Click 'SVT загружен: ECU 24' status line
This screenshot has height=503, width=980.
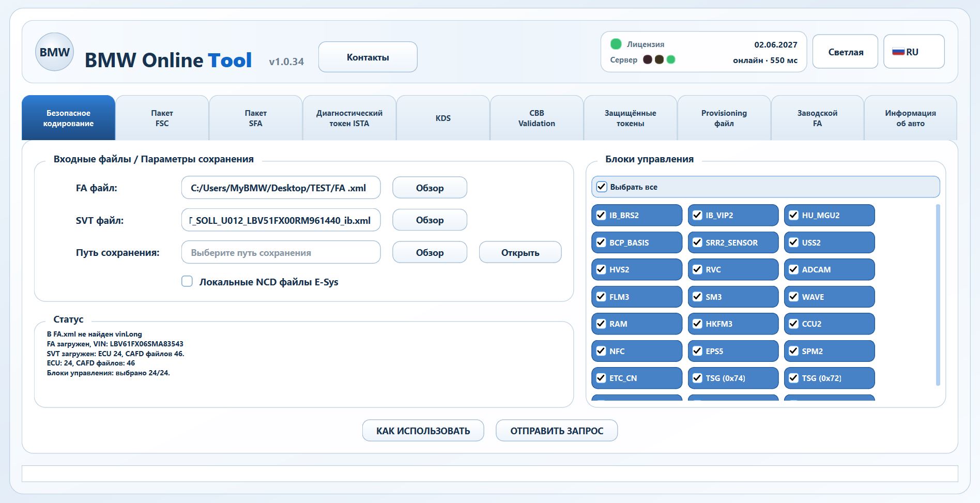click(x=115, y=354)
